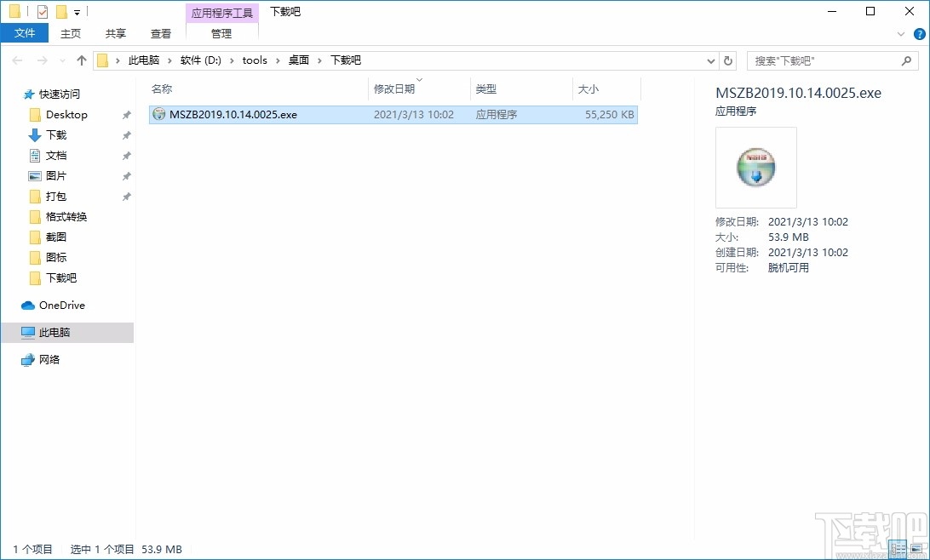Open 打包 folder in navigation pane

[55, 196]
